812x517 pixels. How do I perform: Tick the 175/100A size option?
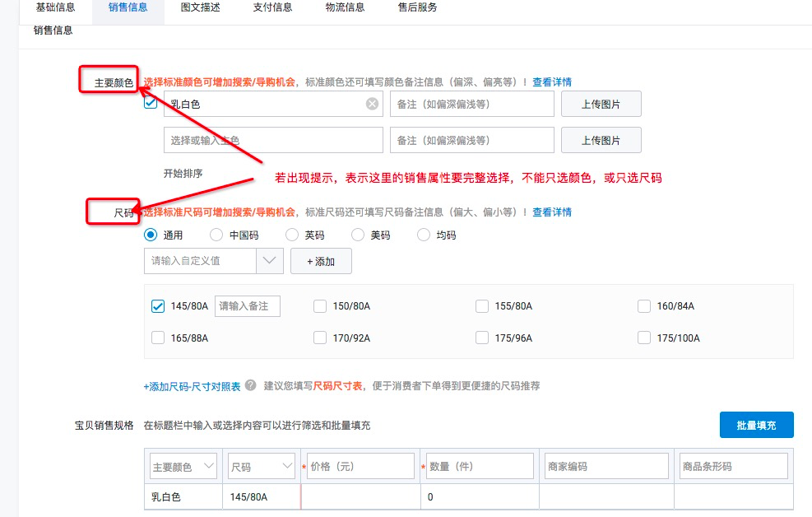click(644, 338)
